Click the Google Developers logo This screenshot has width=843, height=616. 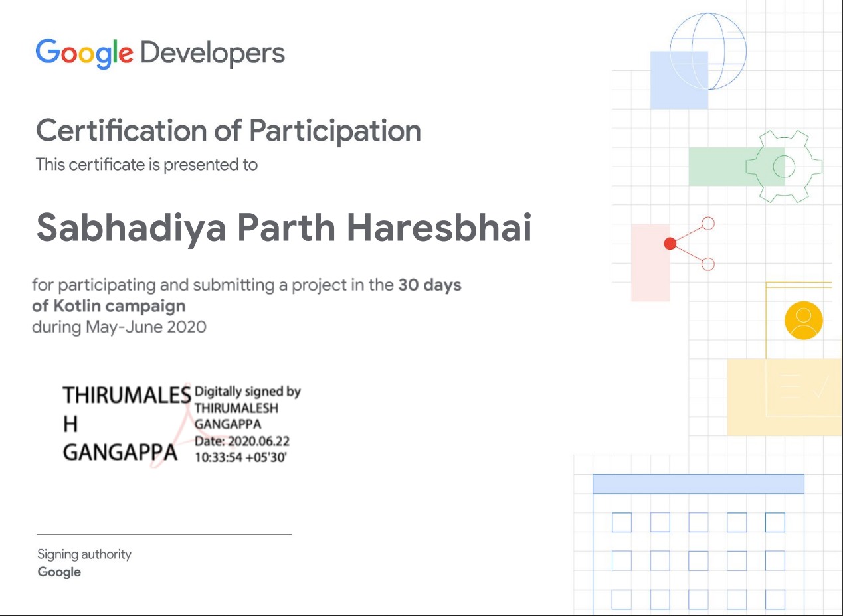159,53
